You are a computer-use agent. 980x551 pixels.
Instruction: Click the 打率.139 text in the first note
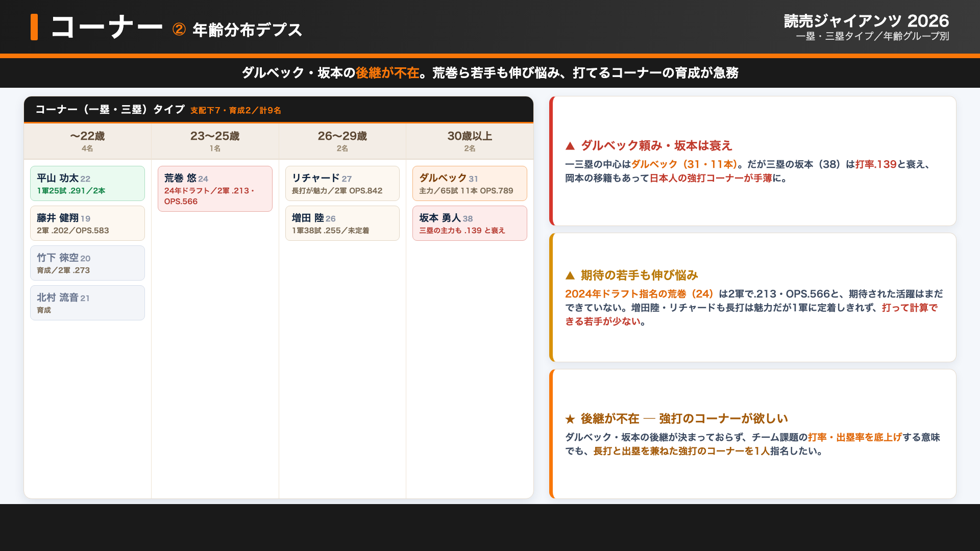(876, 164)
